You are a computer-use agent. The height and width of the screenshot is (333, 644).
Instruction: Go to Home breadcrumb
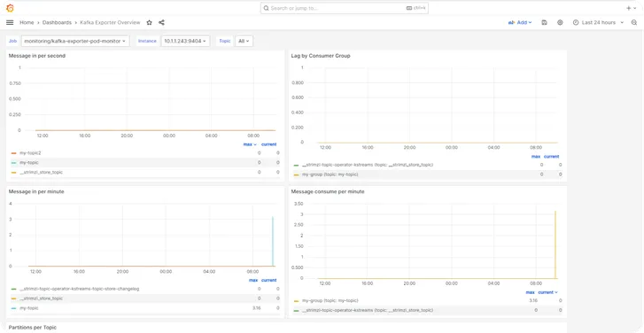point(27,22)
